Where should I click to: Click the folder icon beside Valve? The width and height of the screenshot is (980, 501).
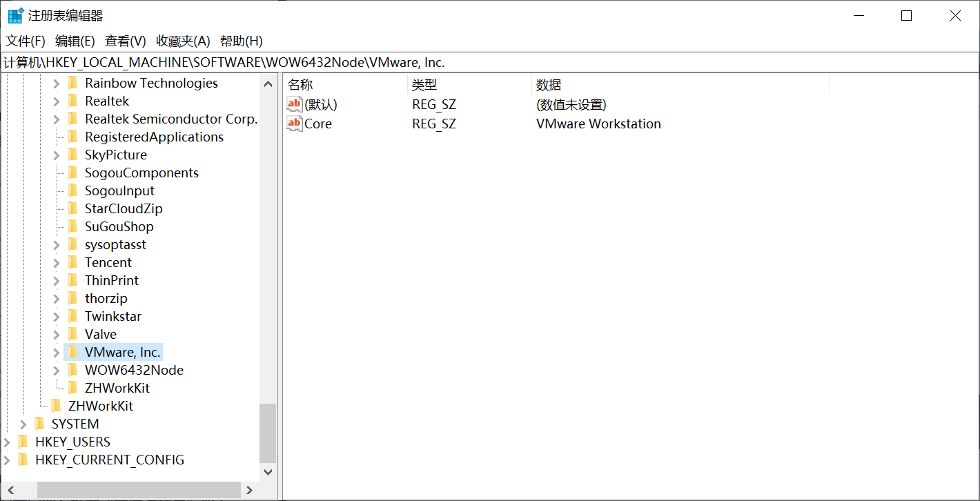point(72,334)
